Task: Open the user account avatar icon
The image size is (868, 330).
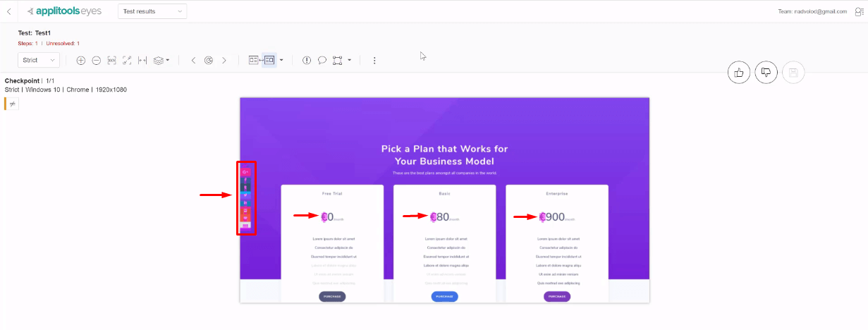Action: click(858, 11)
